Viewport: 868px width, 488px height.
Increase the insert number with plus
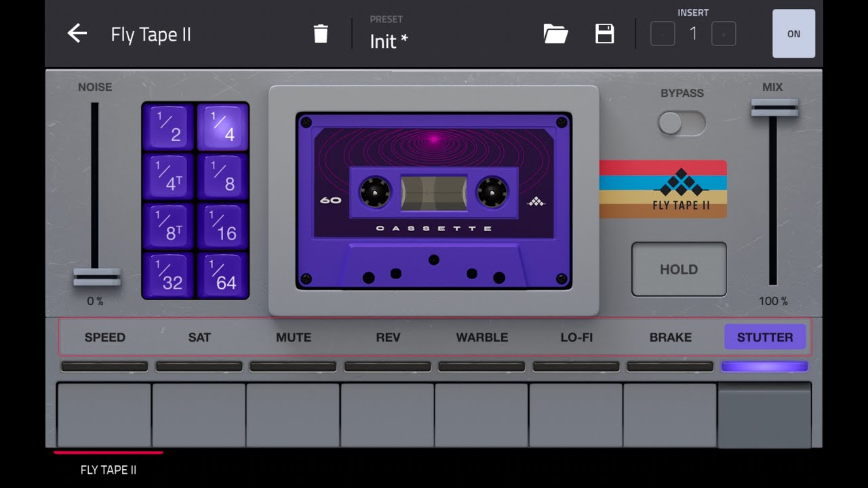click(x=724, y=34)
